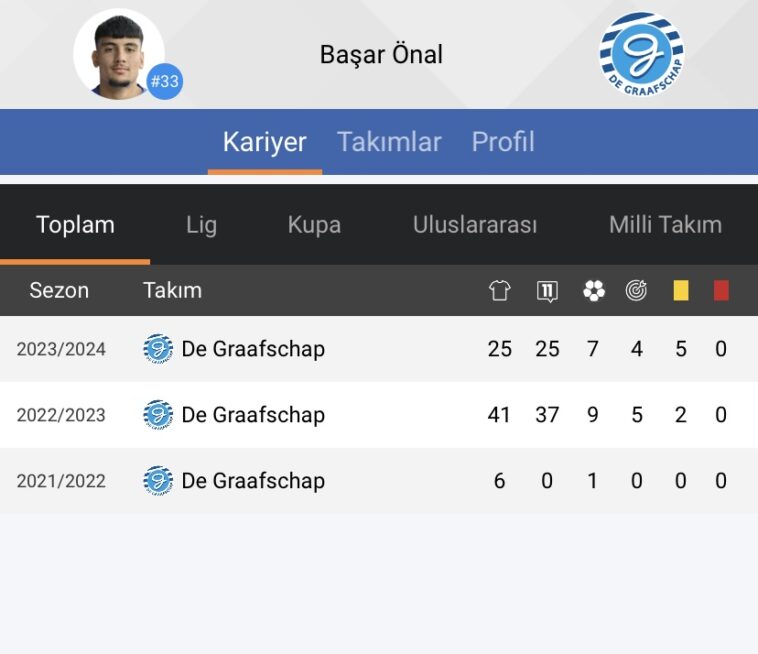758x654 pixels.
Task: Sort by the Sezon column header
Action: click(59, 291)
